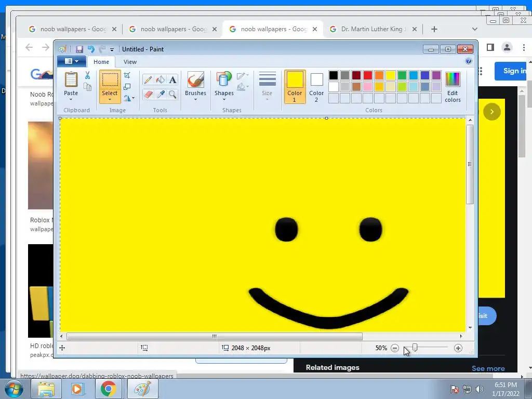
Task: Switch to the View ribbon tab
Action: [x=130, y=62]
